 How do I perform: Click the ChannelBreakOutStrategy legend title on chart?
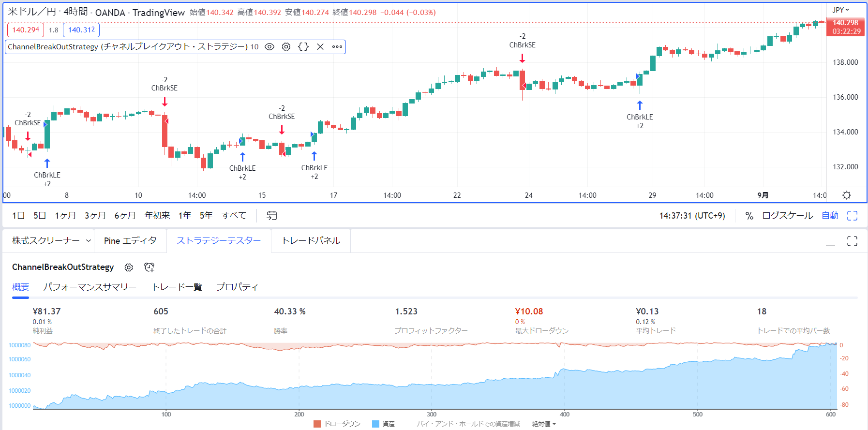128,47
